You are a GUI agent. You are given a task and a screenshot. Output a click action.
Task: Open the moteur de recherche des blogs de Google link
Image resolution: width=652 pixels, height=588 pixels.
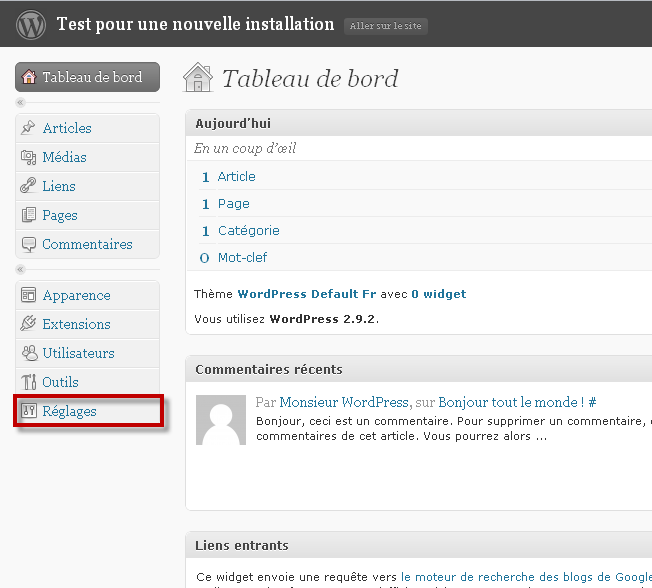(x=526, y=577)
